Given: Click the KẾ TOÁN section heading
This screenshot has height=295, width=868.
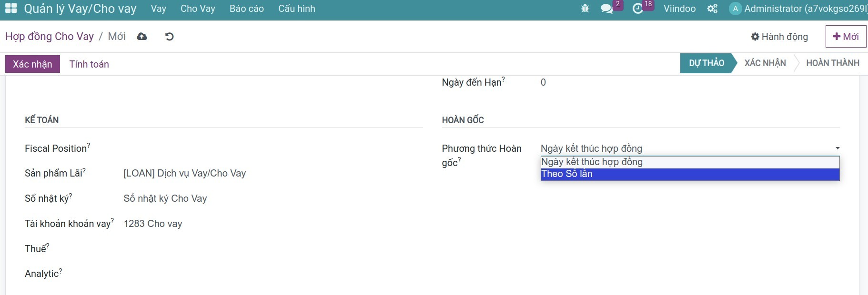Looking at the screenshot, I should [x=42, y=120].
